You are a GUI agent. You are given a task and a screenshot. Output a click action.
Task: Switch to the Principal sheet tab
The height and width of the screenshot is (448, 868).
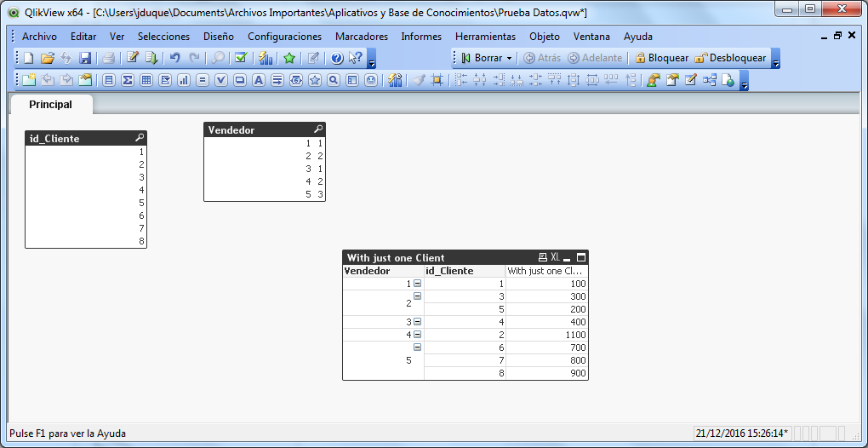[50, 104]
